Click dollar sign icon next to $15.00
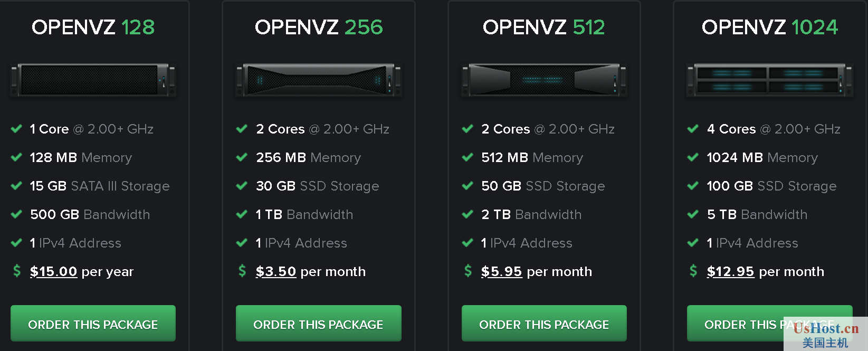Image resolution: width=868 pixels, height=351 pixels. (x=17, y=271)
